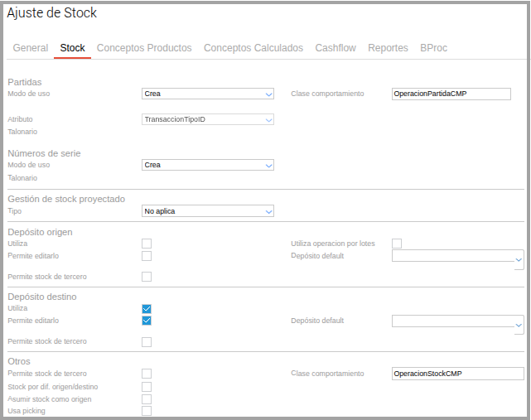The width and height of the screenshot is (531, 420).
Task: Open the Cashflow tab
Action: click(335, 48)
